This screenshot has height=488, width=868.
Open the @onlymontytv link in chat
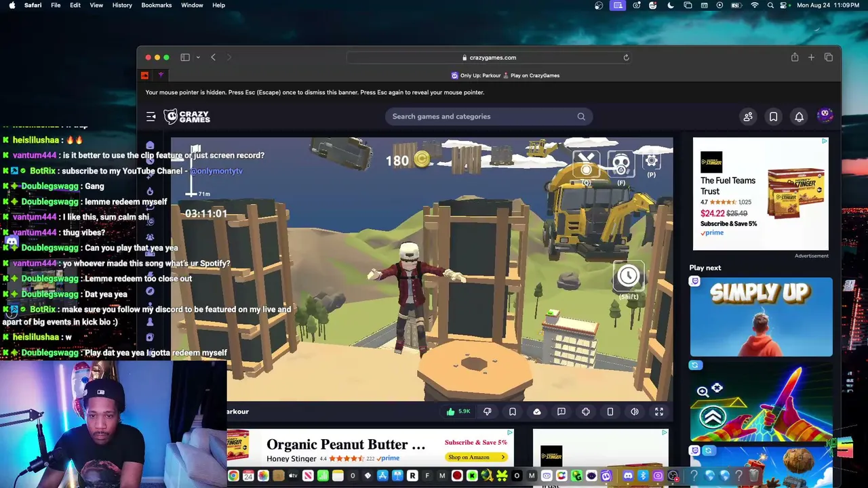[216, 171]
